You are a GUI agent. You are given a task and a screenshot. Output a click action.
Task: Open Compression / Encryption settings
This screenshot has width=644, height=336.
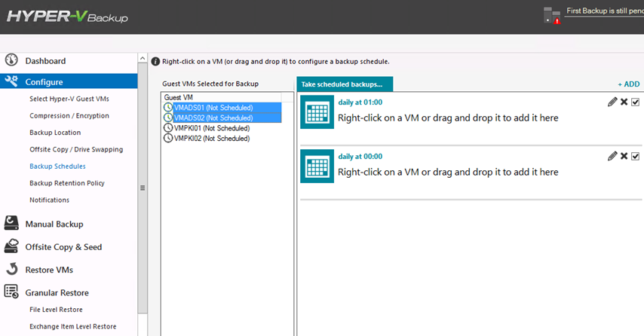point(69,116)
